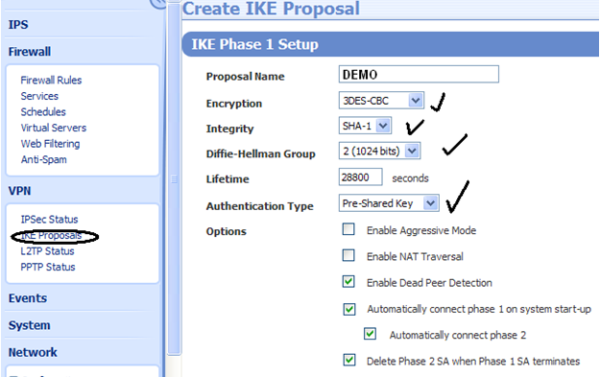
Task: Toggle Automatically connect phase 1 on start-up
Action: (x=349, y=309)
